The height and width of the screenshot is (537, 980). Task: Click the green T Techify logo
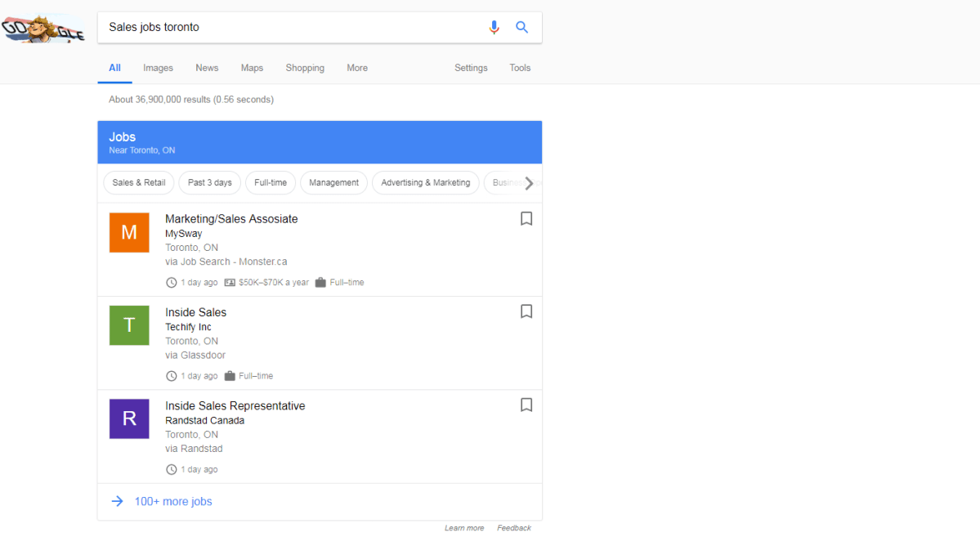pyautogui.click(x=129, y=325)
